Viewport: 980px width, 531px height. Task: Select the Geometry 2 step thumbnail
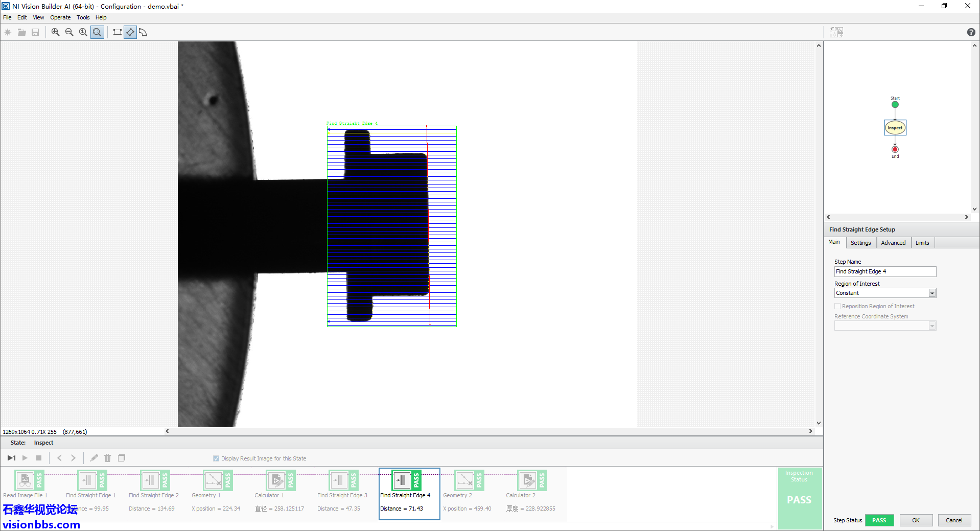[x=464, y=481]
